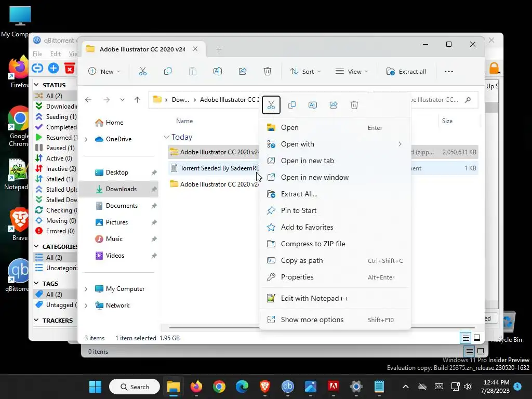Select Paused (1) filter in qBittorrent
Image resolution: width=532 pixels, height=399 pixels.
(x=56, y=148)
